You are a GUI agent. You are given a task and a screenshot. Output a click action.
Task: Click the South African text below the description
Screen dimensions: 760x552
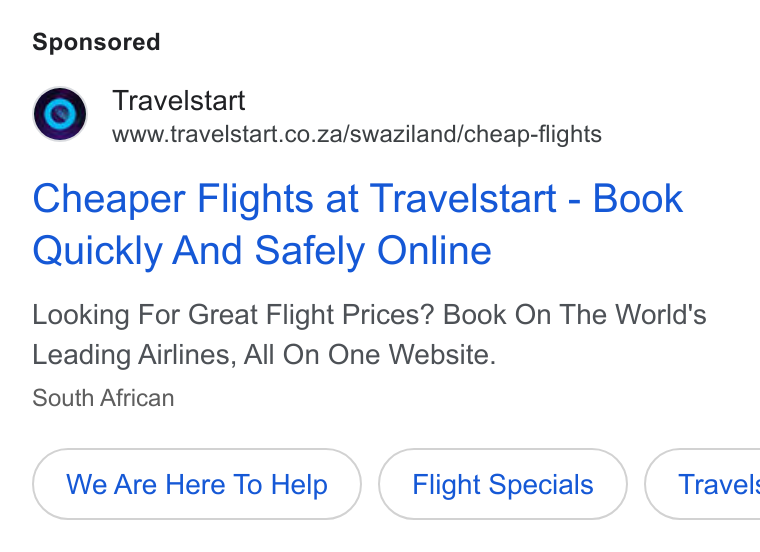(103, 398)
